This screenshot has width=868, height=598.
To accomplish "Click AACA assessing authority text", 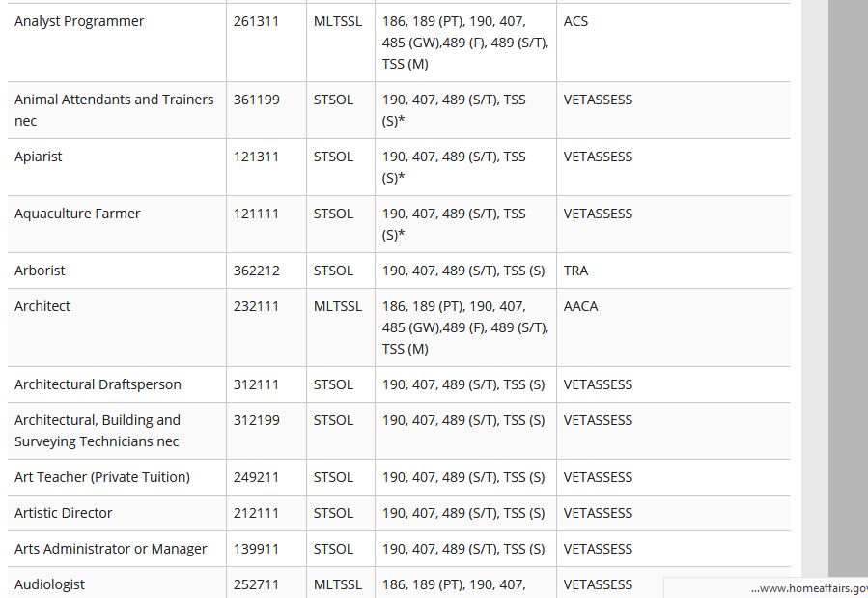I will point(580,307).
